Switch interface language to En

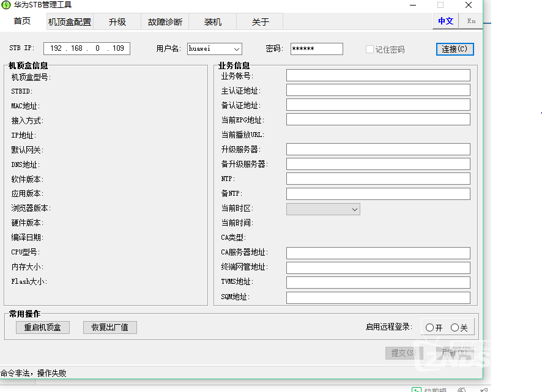click(471, 21)
